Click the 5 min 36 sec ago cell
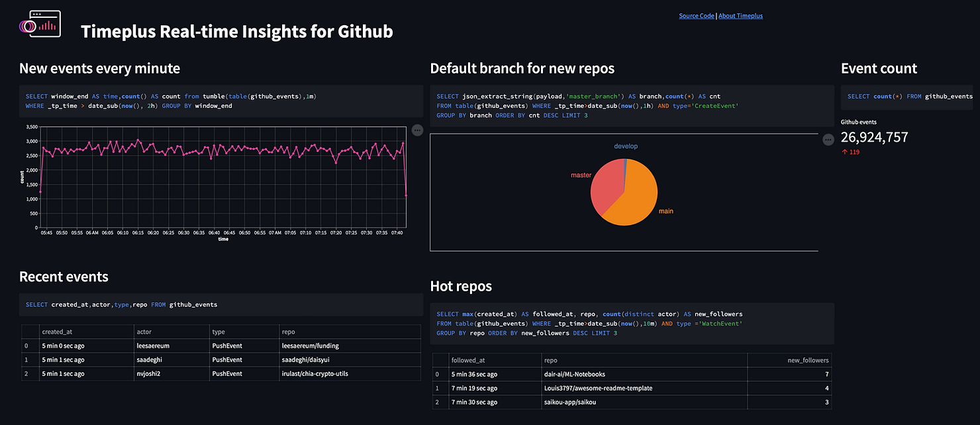 [x=495, y=374]
